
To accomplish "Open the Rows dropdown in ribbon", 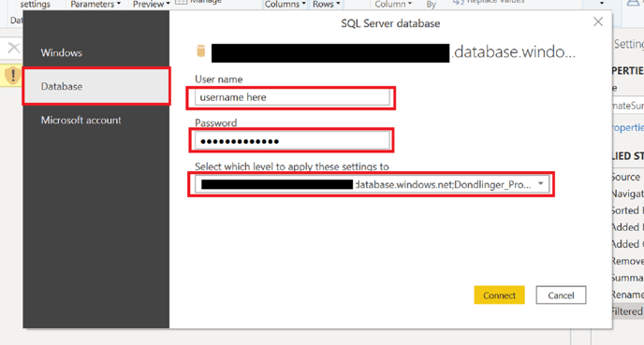I will [x=326, y=5].
